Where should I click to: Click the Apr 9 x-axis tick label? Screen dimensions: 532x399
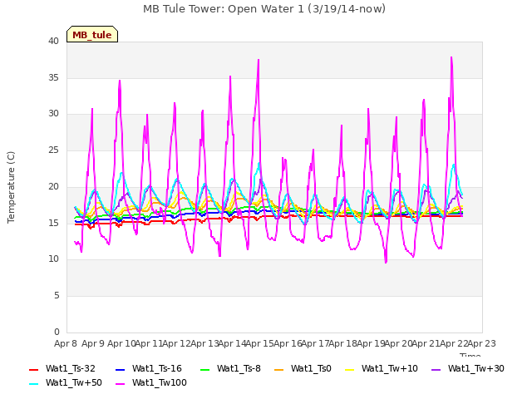[93, 343]
